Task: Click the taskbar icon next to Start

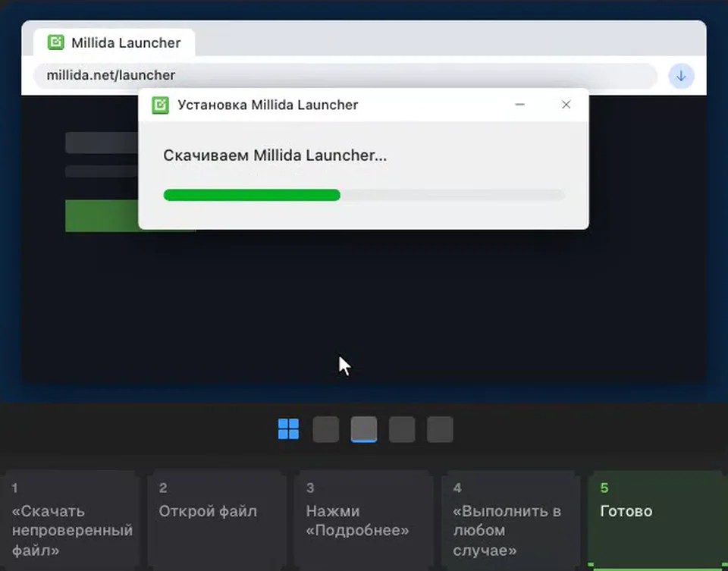Action: pyautogui.click(x=326, y=429)
